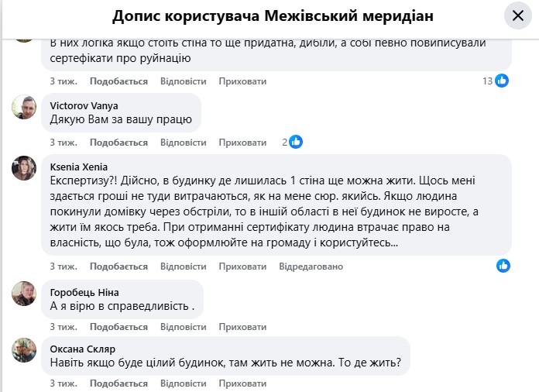Click the 3 тиж. timestamp under Горобець Ніна's comment
Viewport: 539px width, 392px height.
click(x=64, y=328)
